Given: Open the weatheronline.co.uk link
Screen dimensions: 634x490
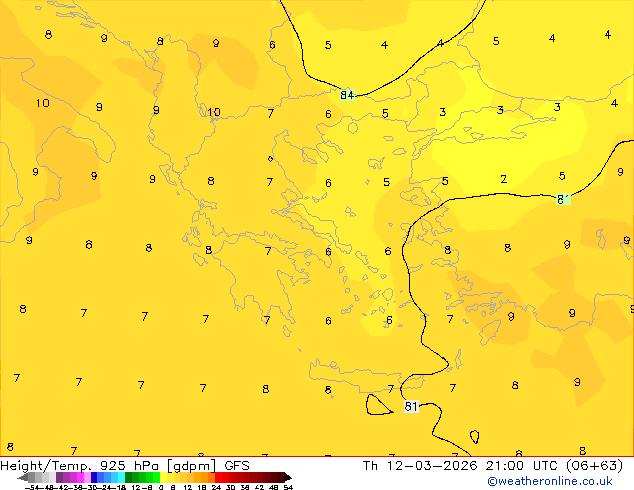Looking at the screenshot, I should coord(550,481).
